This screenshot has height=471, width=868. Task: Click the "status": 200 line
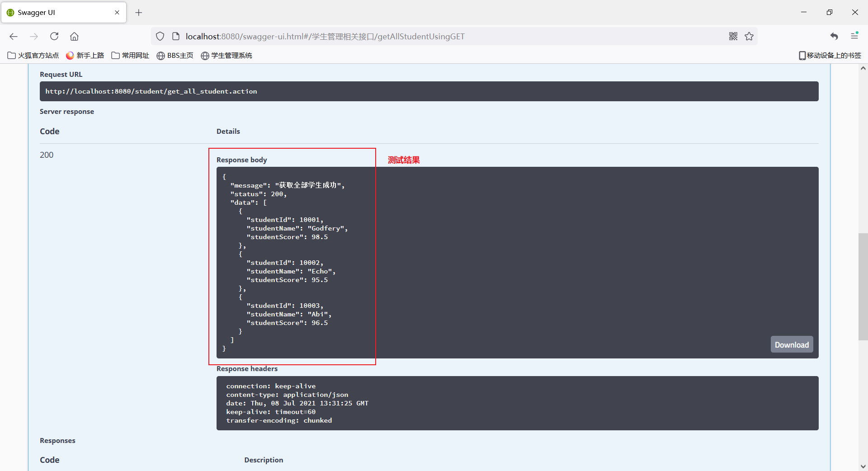(259, 194)
